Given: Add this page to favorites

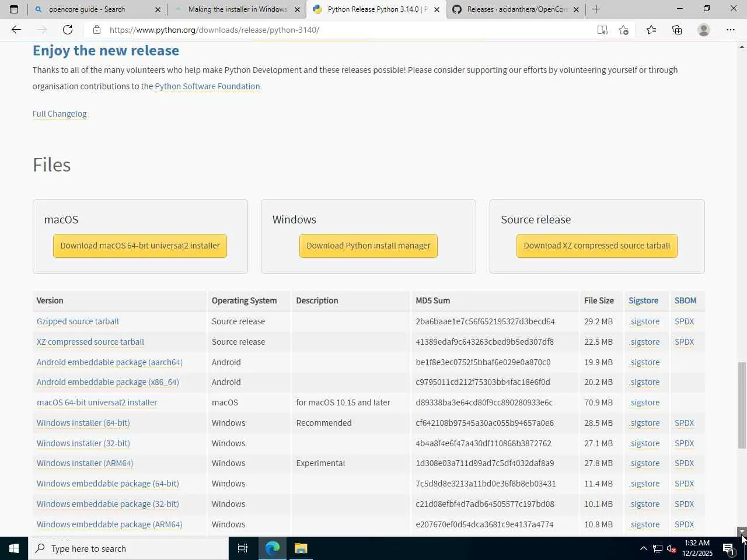Looking at the screenshot, I should click(x=624, y=30).
